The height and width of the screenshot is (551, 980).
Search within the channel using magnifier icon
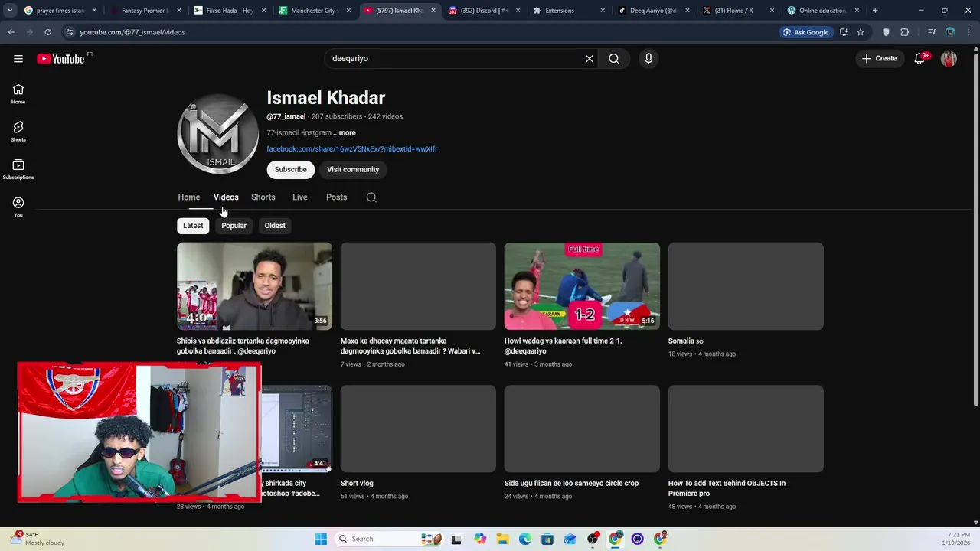coord(371,197)
